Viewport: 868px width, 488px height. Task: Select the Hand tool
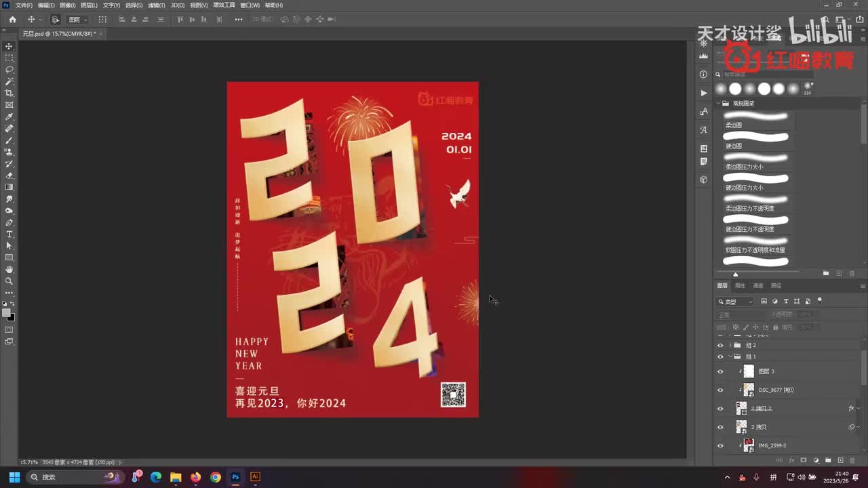point(9,270)
